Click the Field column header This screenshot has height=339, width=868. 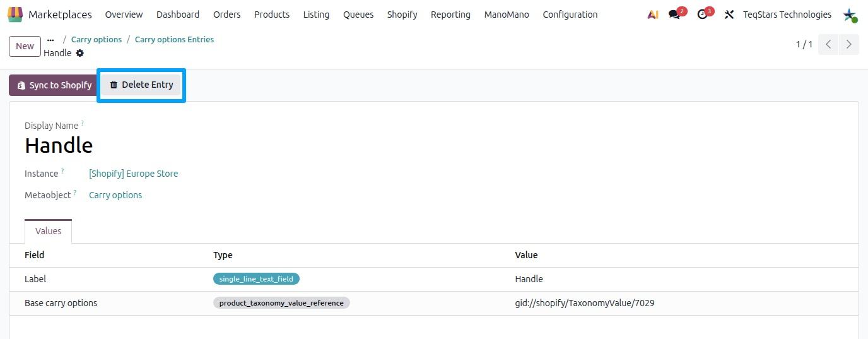point(34,255)
